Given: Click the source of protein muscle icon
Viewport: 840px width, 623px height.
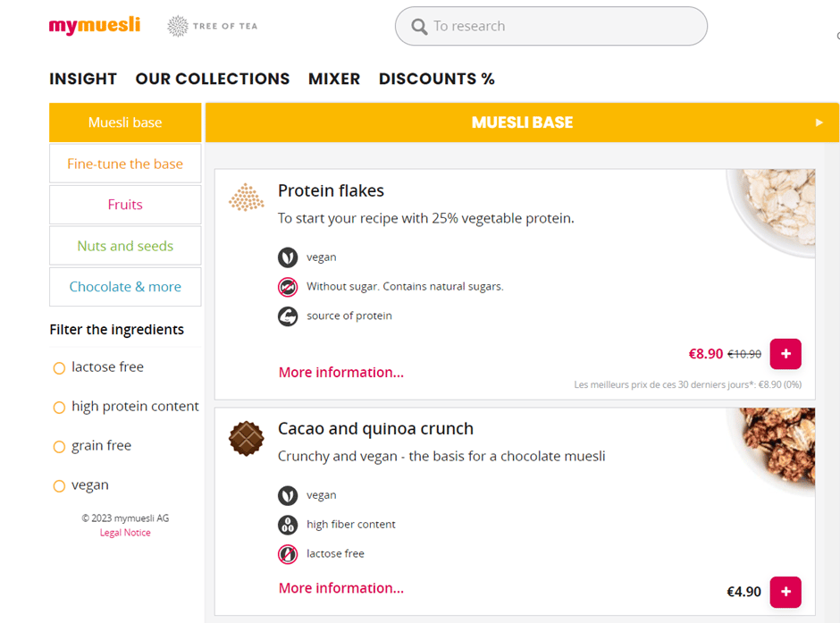Looking at the screenshot, I should pos(288,316).
